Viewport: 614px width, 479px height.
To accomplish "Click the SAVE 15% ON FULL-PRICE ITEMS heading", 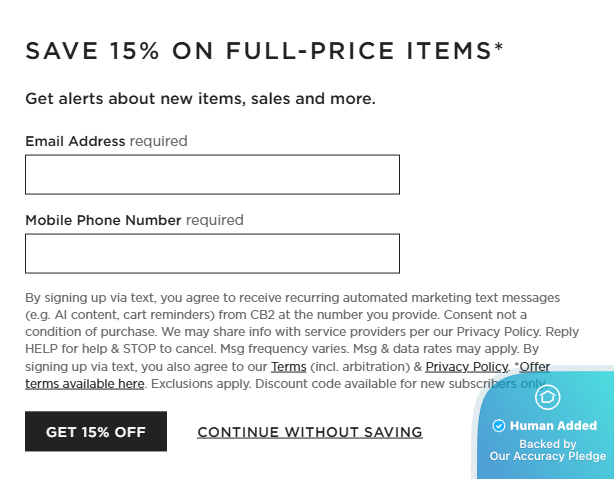I will click(258, 52).
